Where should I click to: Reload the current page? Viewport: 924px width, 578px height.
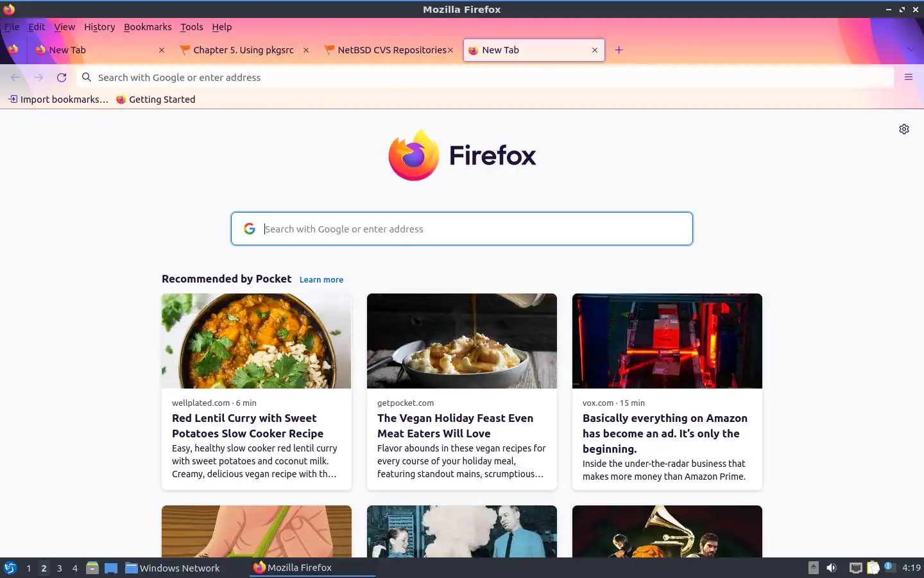click(x=62, y=77)
